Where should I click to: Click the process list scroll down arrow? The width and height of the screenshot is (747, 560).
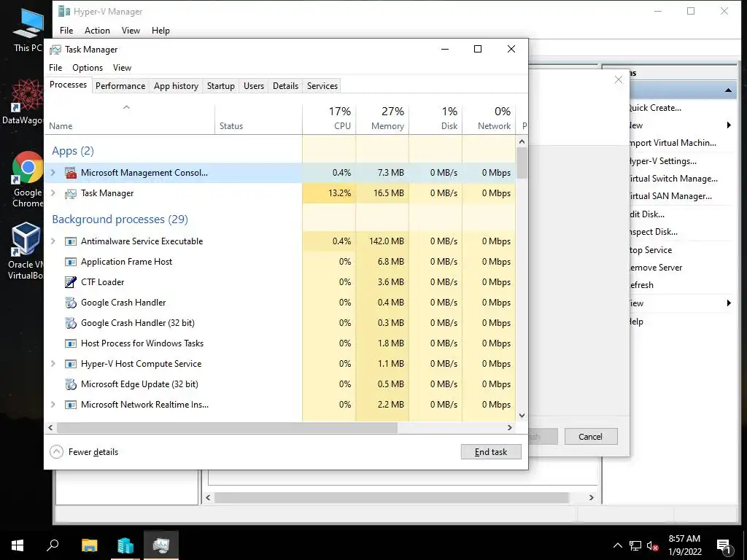(x=522, y=415)
